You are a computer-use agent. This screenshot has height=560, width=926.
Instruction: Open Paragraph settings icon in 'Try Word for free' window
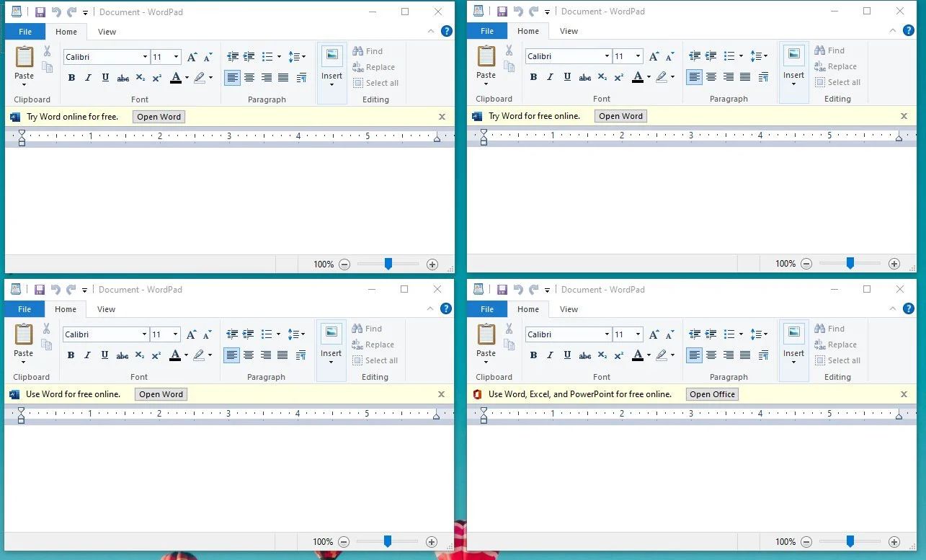763,77
